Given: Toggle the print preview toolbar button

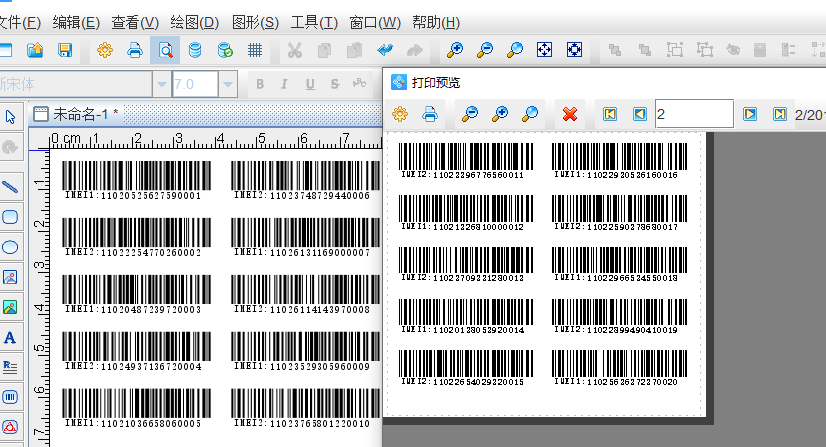Looking at the screenshot, I should (x=166, y=49).
